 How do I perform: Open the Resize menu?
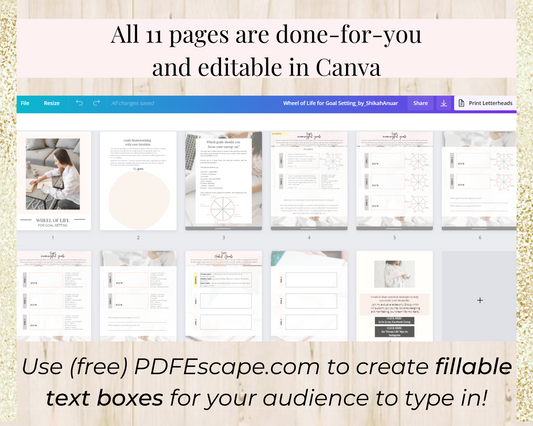pyautogui.click(x=52, y=103)
